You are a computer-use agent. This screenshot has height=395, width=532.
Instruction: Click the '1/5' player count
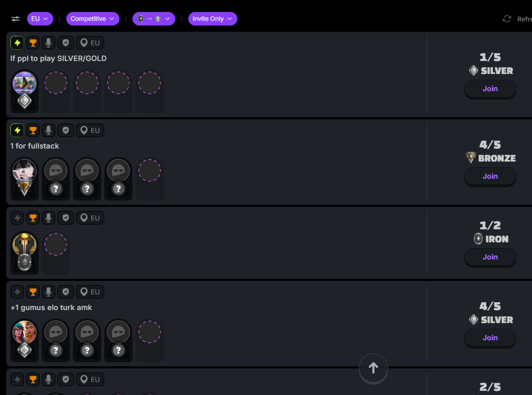click(490, 57)
